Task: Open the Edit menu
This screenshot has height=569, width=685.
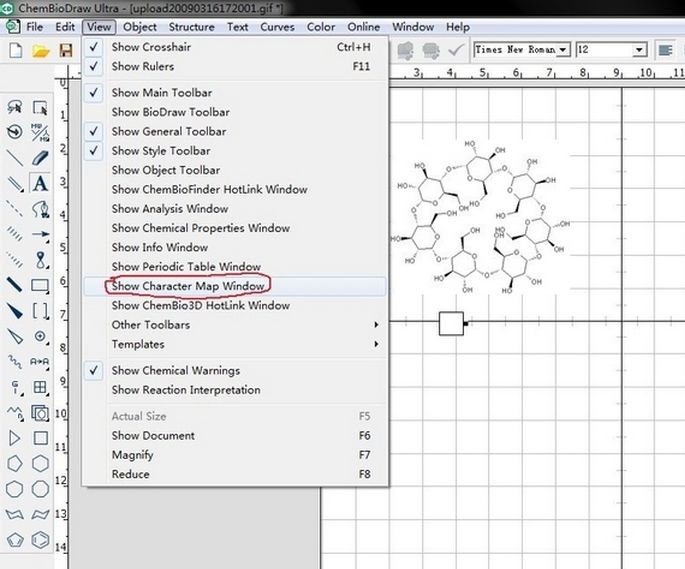Action: 65,27
